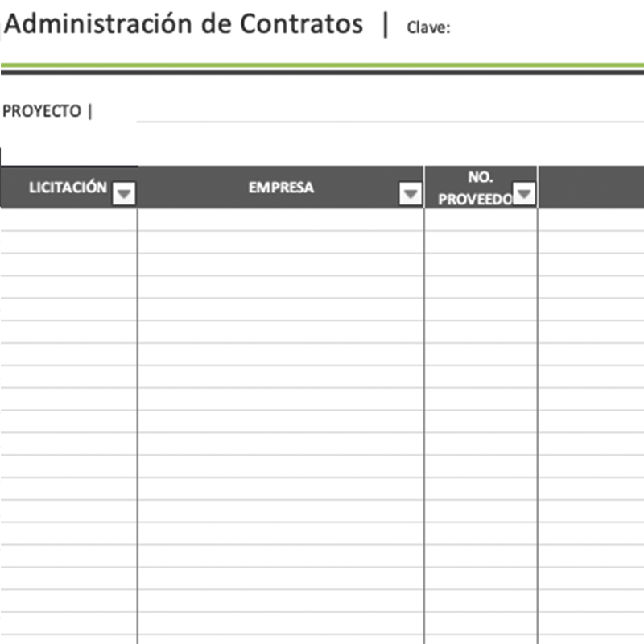
Task: Select second empty row under EMPRESA
Action: [x=281, y=242]
